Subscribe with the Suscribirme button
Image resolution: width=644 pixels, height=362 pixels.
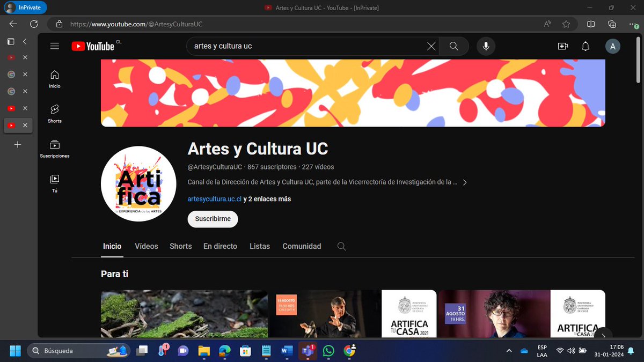[213, 219]
